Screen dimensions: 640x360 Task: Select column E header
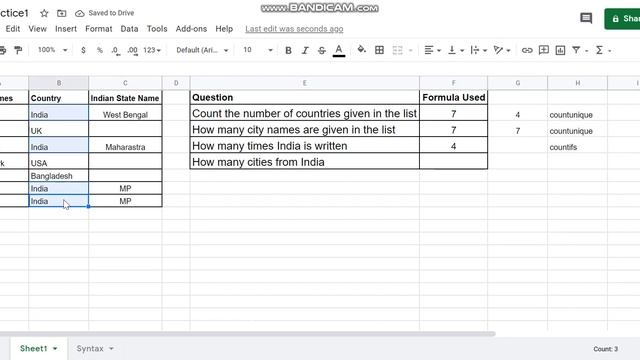pyautogui.click(x=304, y=83)
